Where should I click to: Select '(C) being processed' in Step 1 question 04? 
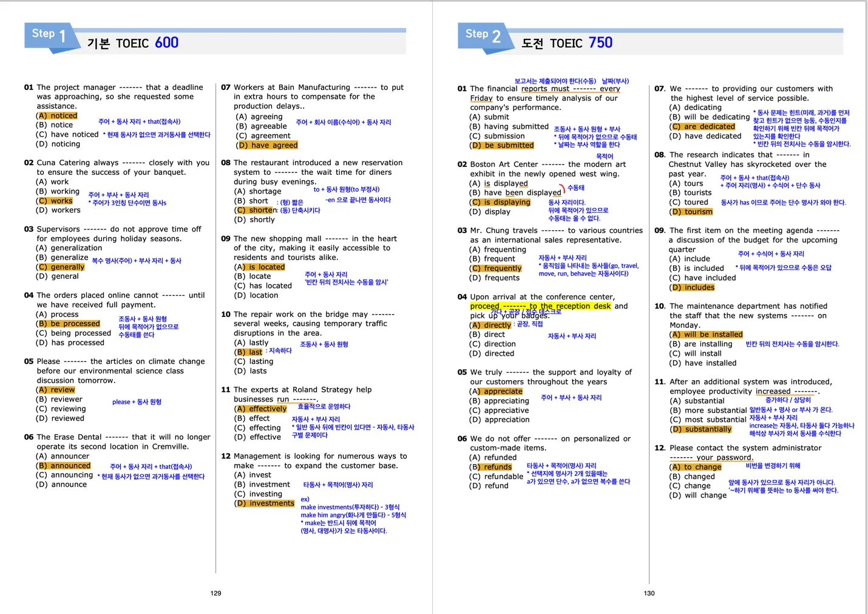[73, 333]
